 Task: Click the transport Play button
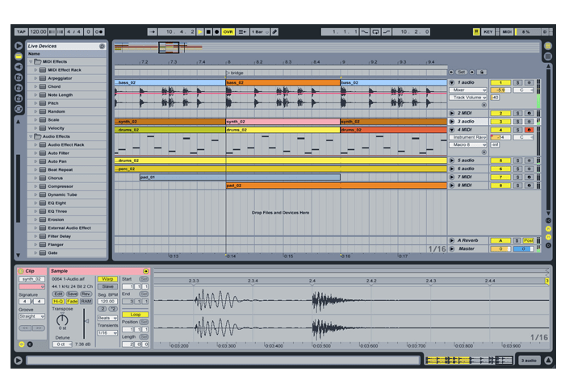200,31
